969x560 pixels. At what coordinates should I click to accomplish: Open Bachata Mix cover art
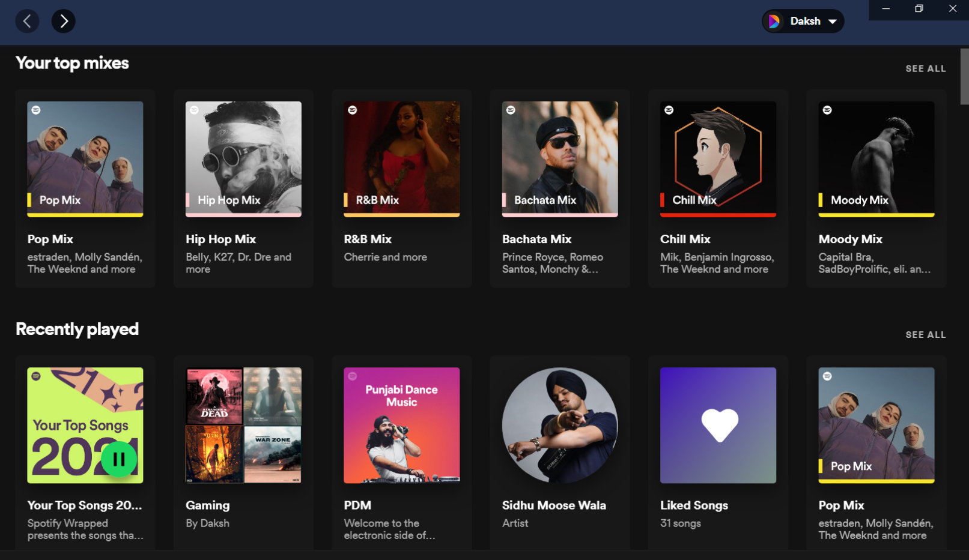point(560,159)
